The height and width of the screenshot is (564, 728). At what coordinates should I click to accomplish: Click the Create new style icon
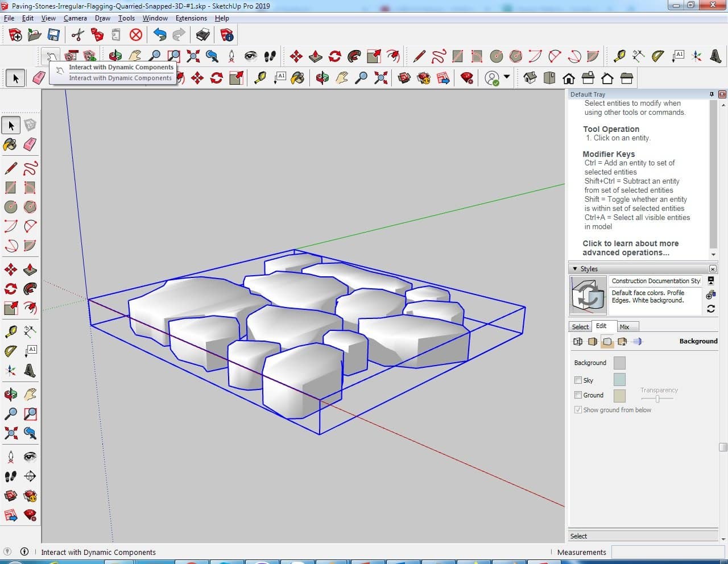(x=710, y=295)
